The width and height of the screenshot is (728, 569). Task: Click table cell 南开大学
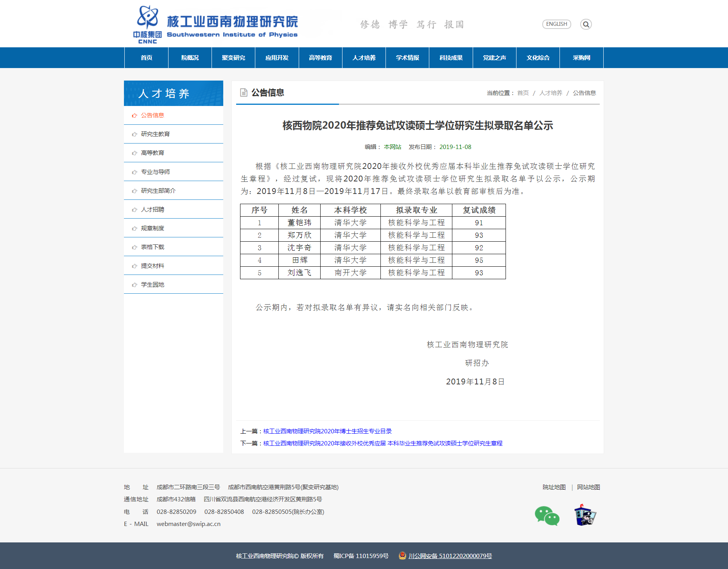(351, 273)
